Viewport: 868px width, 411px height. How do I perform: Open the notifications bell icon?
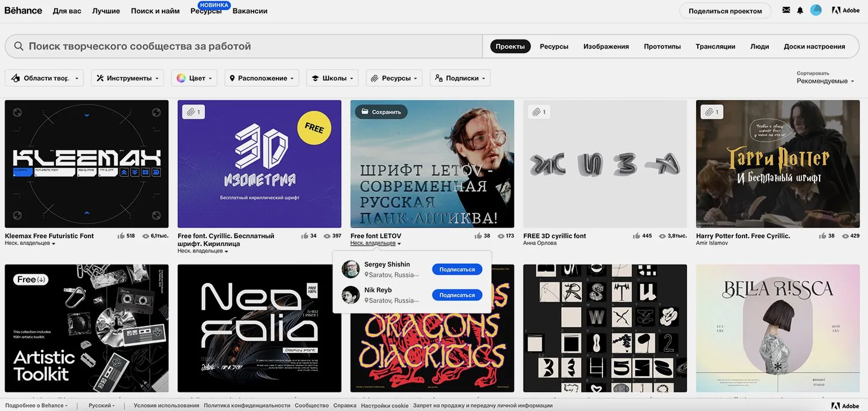coord(800,10)
